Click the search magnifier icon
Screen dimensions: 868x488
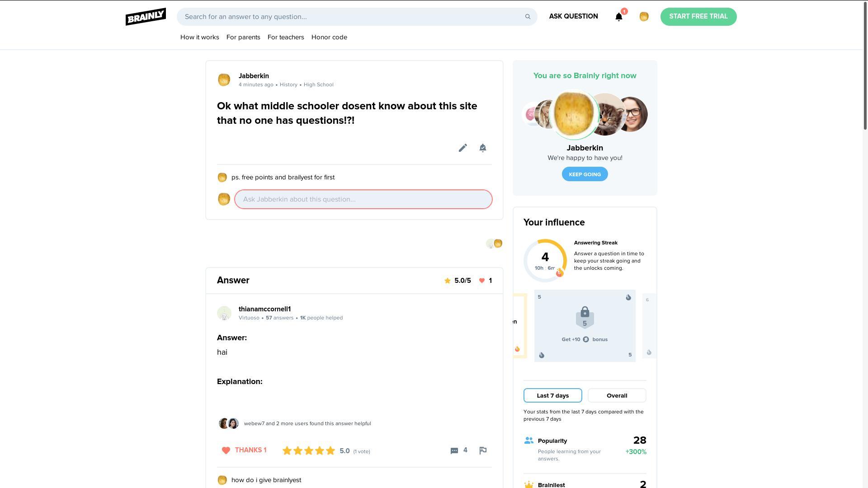[x=528, y=17]
